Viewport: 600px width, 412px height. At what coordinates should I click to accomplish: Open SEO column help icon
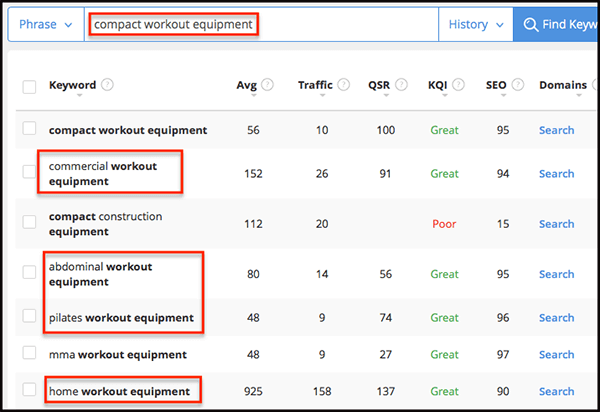[x=518, y=85]
